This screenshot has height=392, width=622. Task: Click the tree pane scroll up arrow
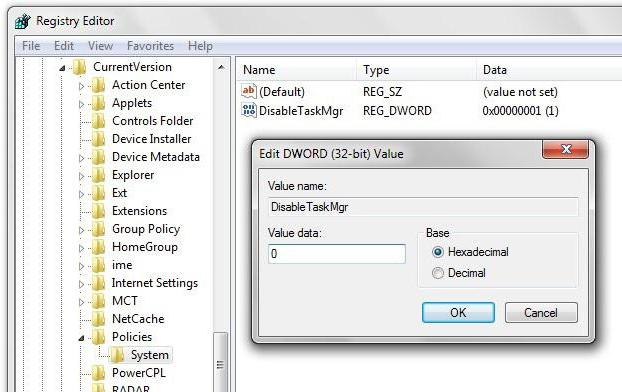[221, 68]
